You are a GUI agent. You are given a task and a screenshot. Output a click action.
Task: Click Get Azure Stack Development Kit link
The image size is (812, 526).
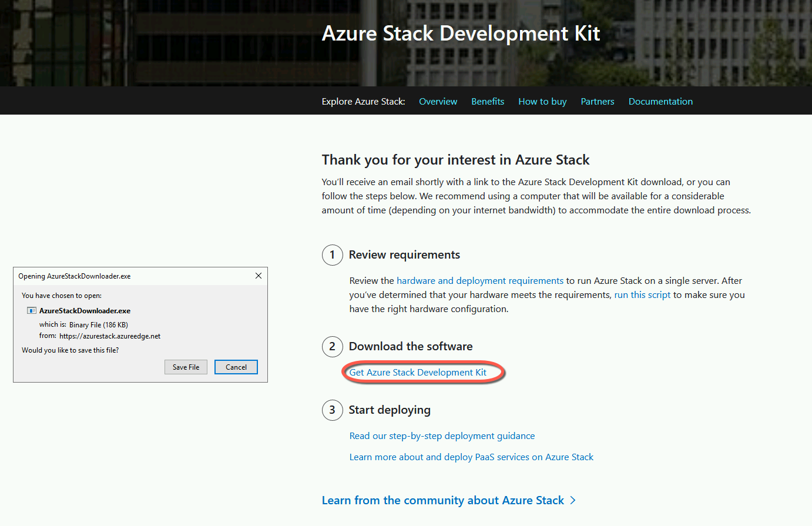(418, 372)
